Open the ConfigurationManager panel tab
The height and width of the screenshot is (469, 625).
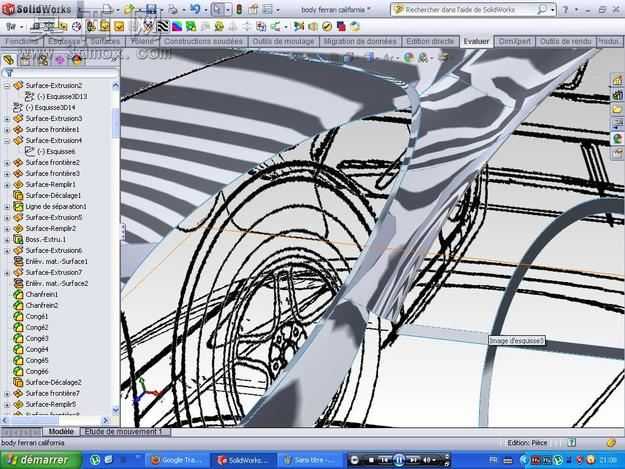coord(43,60)
